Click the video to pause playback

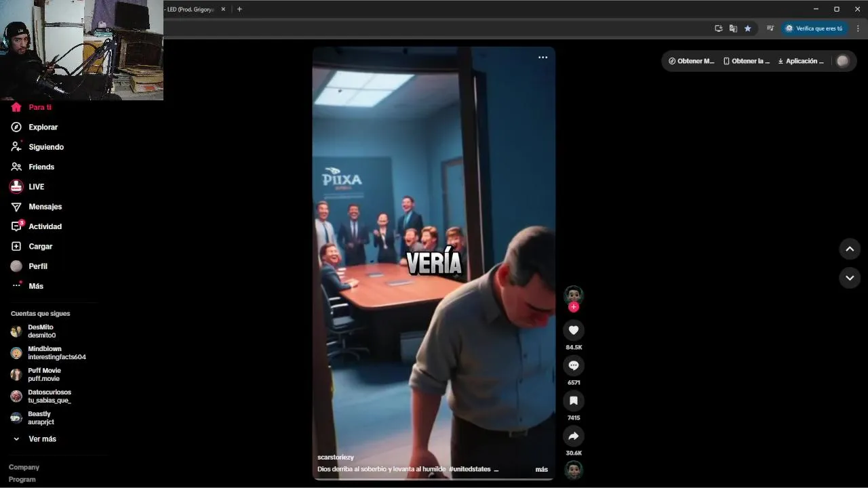click(x=434, y=264)
